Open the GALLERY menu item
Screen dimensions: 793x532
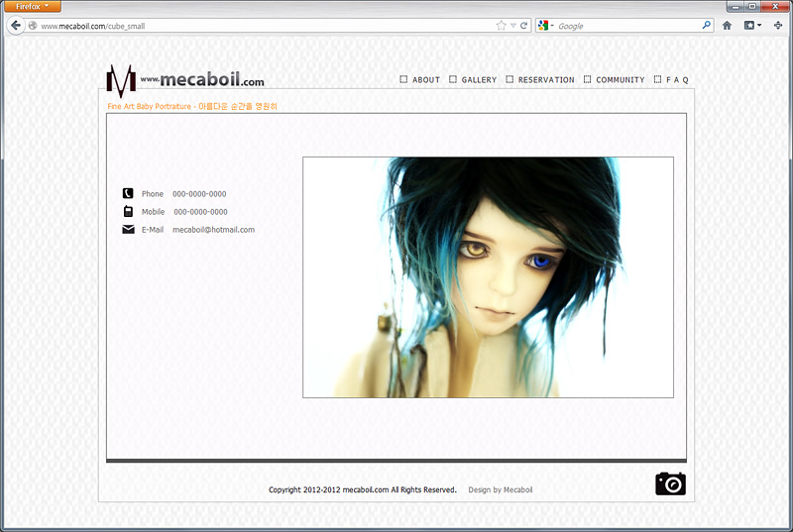(473, 80)
